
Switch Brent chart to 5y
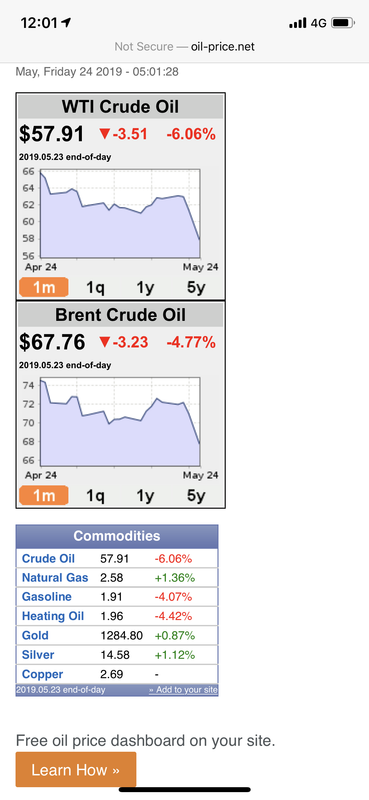click(x=196, y=496)
